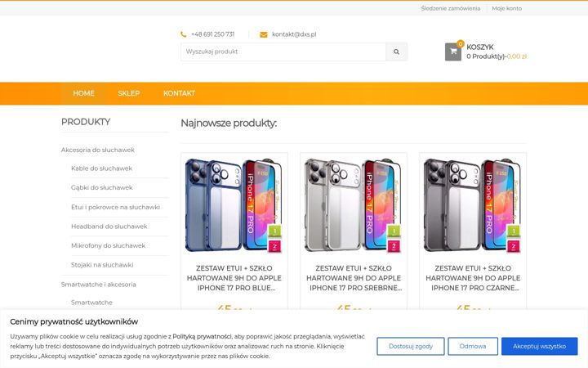Select Kable do słuchawek category
The width and height of the screenshot is (588, 368).
(101, 168)
